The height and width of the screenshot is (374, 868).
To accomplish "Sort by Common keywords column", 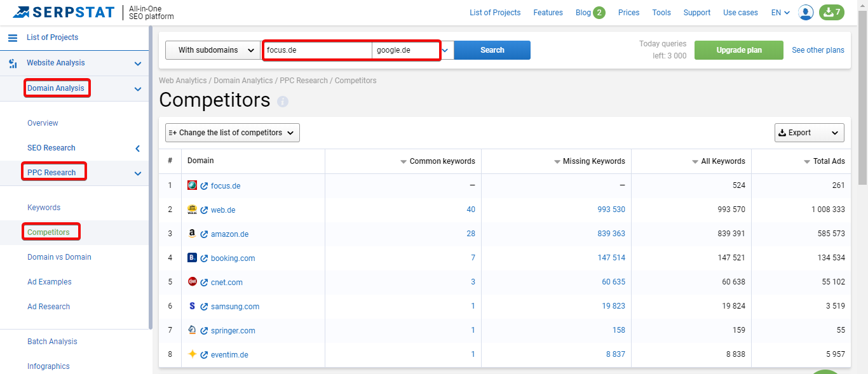I will click(438, 161).
